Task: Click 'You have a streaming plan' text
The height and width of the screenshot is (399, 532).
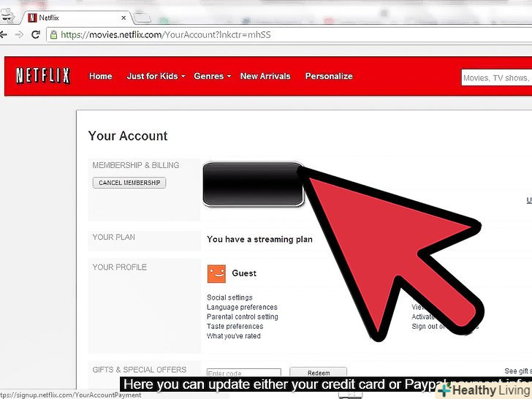Action: 259,239
